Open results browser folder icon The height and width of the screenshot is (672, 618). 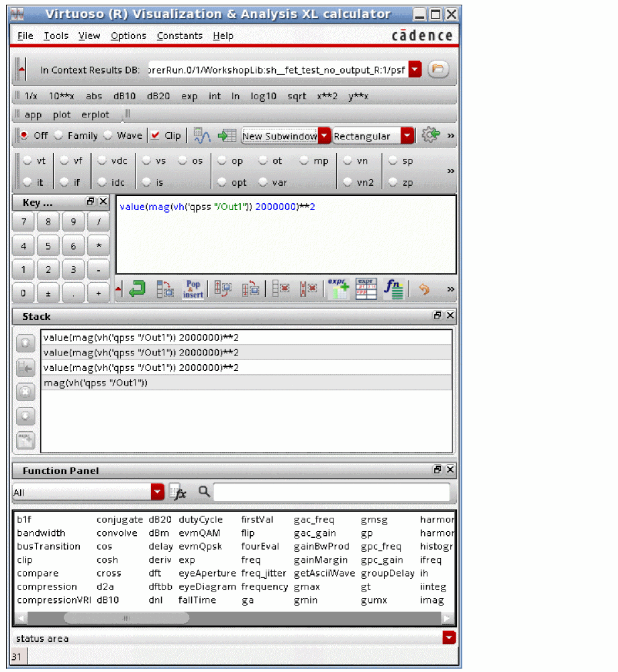point(437,69)
